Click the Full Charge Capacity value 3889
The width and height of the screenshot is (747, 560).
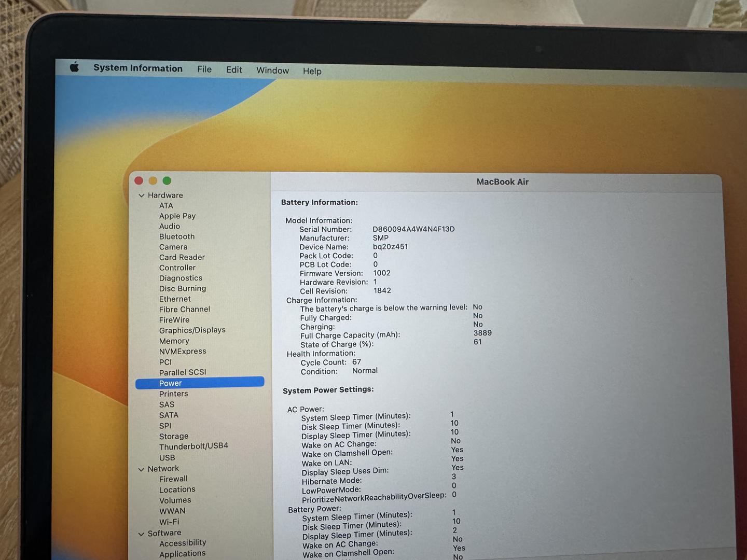pos(482,333)
